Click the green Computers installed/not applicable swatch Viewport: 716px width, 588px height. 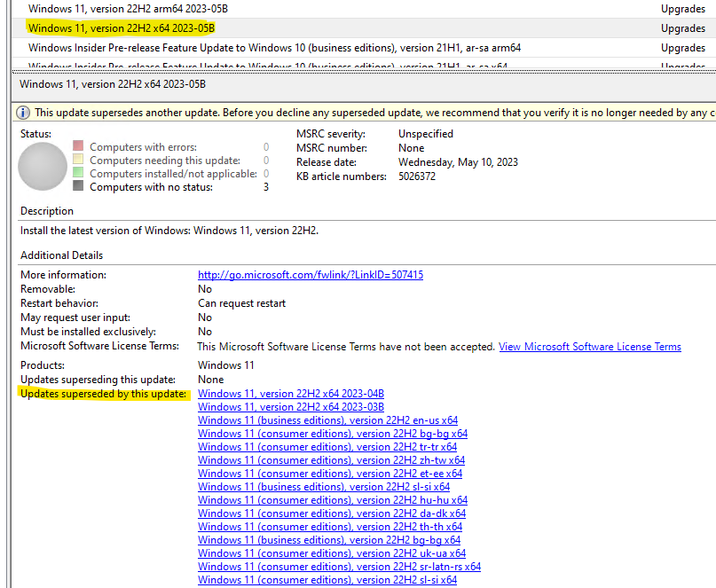point(78,172)
